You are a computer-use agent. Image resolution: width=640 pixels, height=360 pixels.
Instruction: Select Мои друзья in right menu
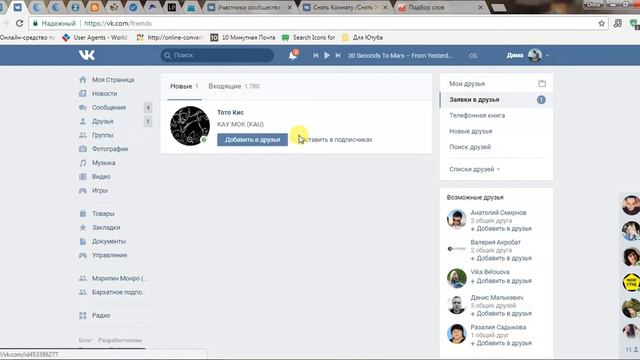[x=467, y=84]
